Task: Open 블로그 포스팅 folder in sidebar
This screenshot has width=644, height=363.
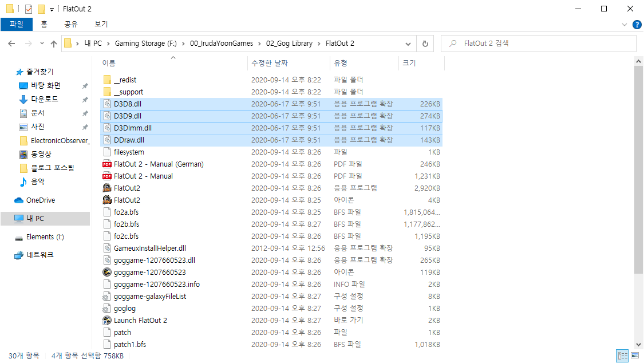Action: pyautogui.click(x=53, y=168)
